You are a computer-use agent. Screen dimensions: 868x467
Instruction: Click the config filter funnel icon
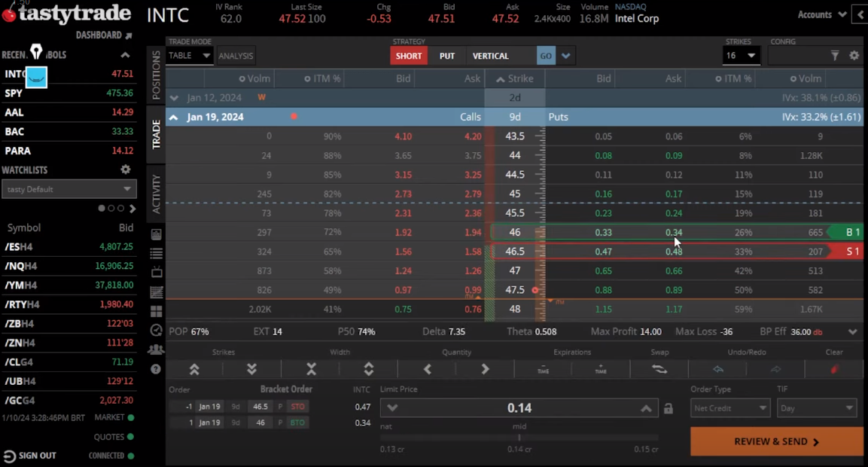pyautogui.click(x=835, y=56)
